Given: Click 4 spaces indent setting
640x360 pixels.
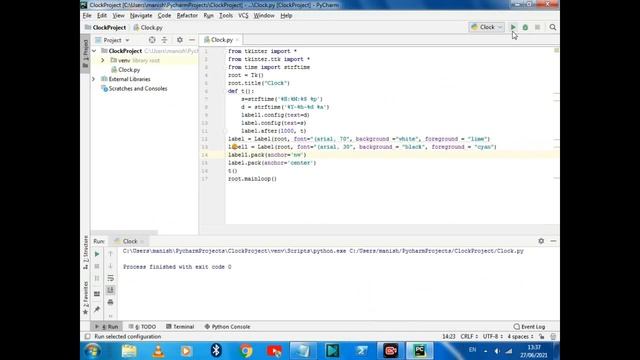Looking at the screenshot, I should coord(520,336).
